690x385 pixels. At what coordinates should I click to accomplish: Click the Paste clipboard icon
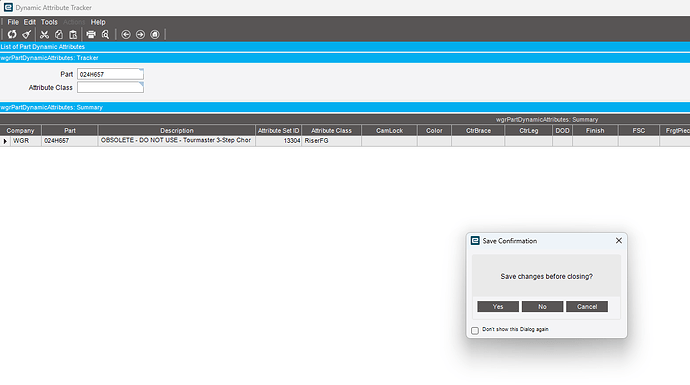(73, 34)
